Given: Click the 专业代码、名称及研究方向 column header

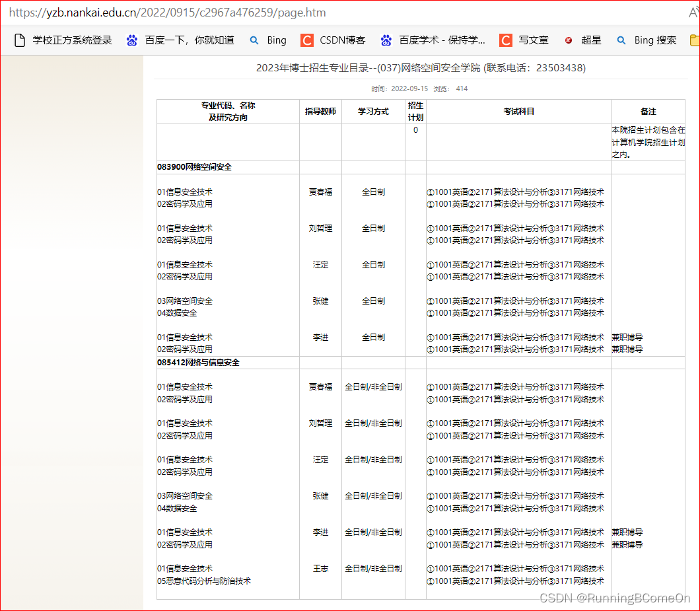Looking at the screenshot, I should 228,111.
